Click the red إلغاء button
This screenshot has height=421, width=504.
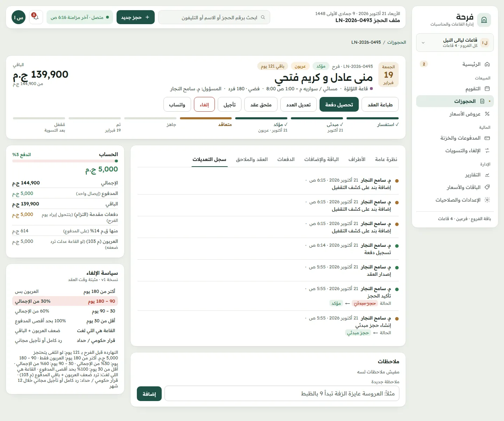[x=204, y=105]
